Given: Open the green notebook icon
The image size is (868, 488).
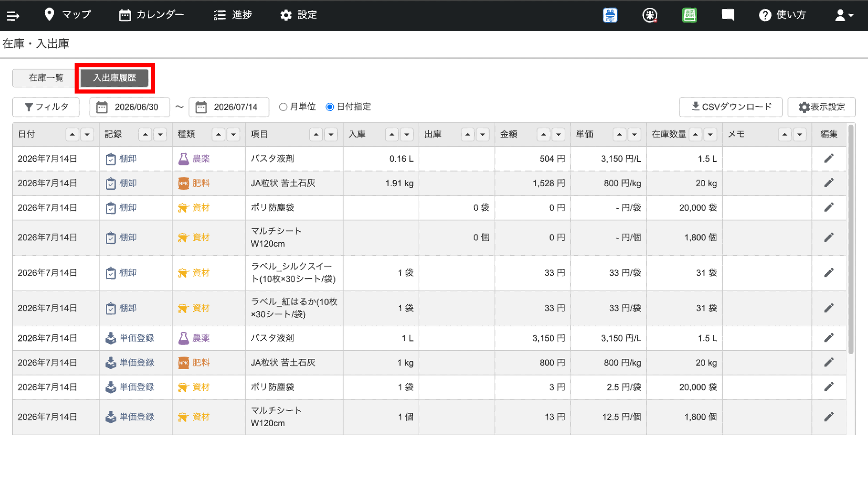Looking at the screenshot, I should [689, 15].
